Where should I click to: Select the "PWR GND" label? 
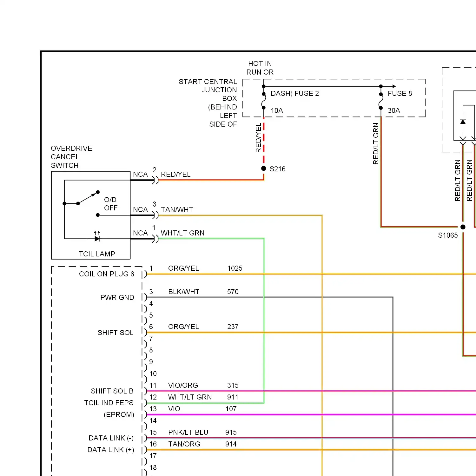tap(117, 297)
